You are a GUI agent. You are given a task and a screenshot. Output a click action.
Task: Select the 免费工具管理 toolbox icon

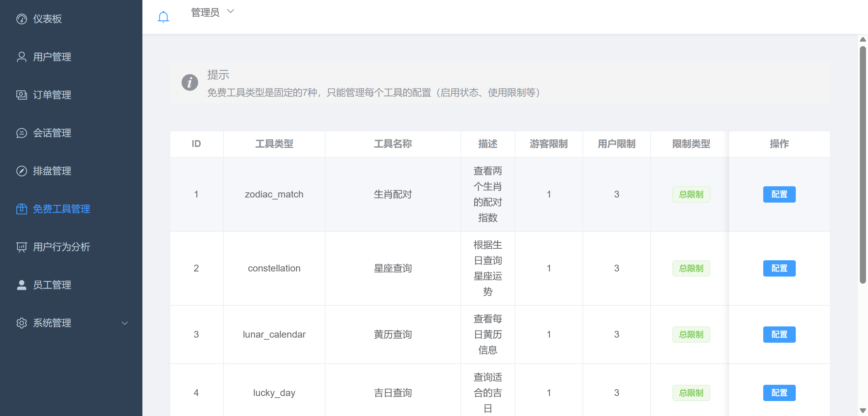coord(21,209)
